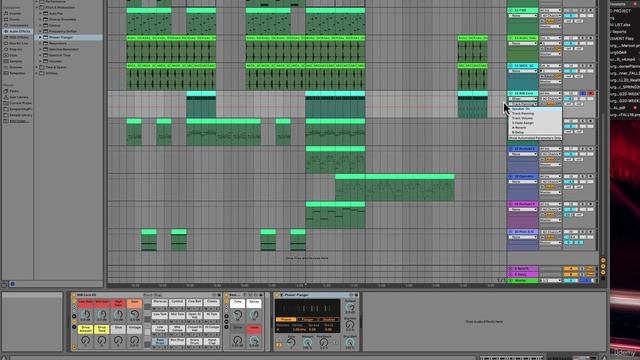Click the Phaser-Flanger Dry/Wet knob
This screenshot has width=640, height=360.
coord(350,343)
